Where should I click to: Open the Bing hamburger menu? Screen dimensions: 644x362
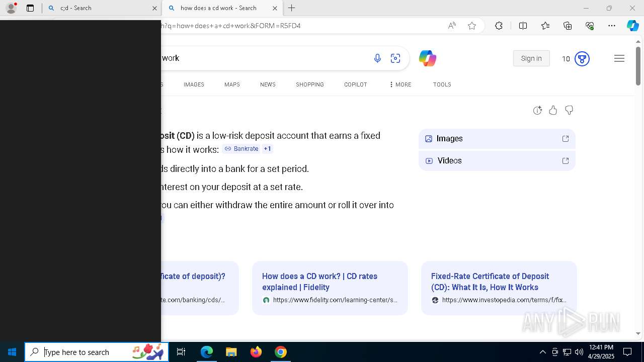619,58
